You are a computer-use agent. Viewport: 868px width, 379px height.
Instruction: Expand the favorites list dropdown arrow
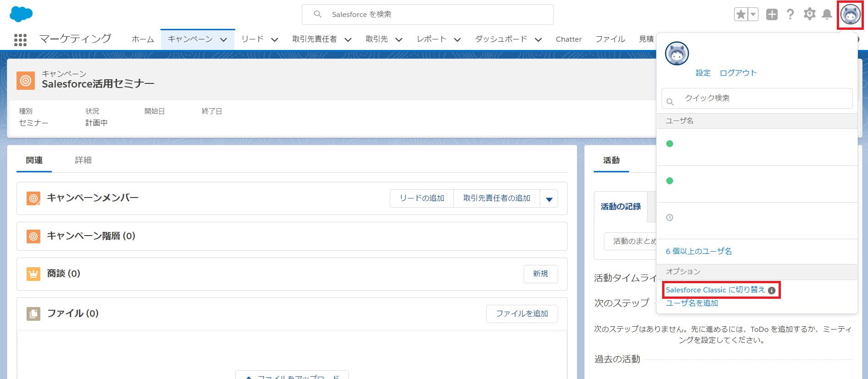coord(753,15)
